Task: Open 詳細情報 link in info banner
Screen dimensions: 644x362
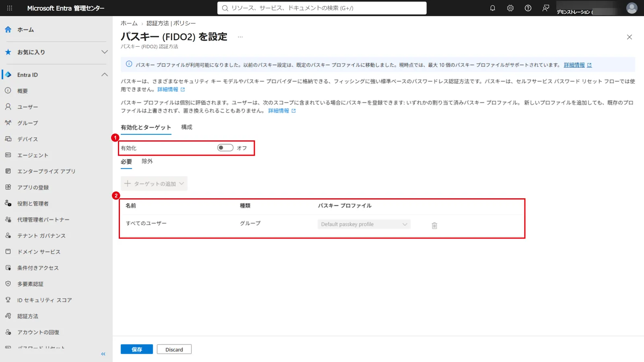Action: click(578, 65)
